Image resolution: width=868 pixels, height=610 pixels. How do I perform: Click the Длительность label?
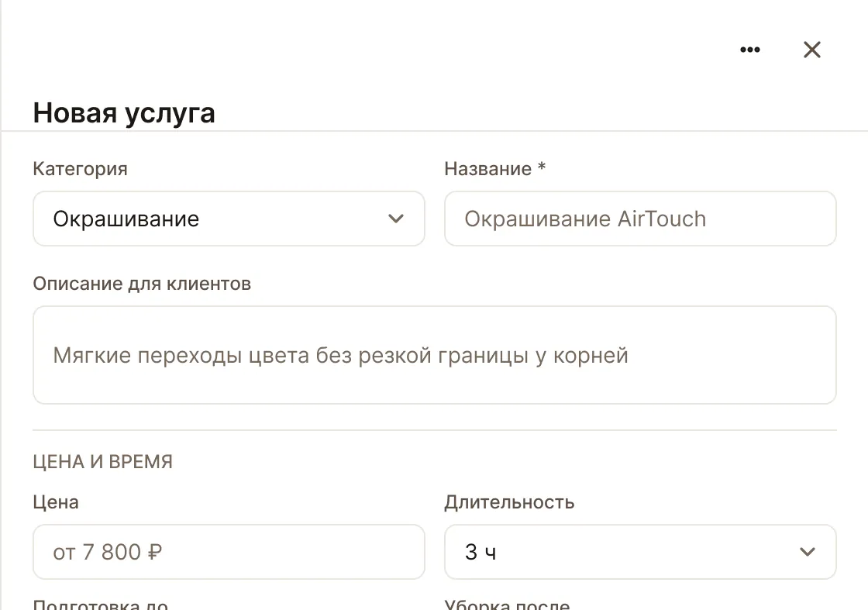(x=509, y=502)
